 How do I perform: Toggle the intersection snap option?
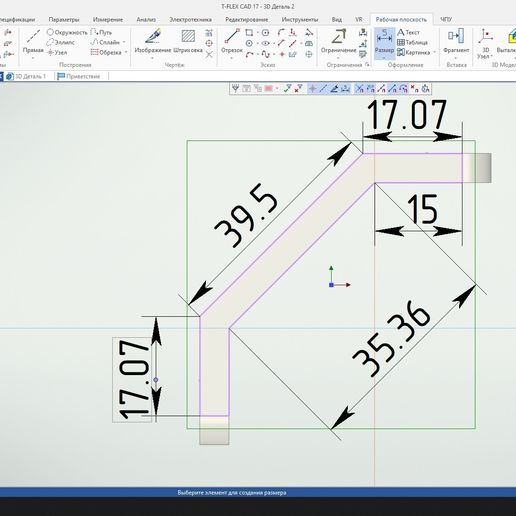(x=359, y=89)
